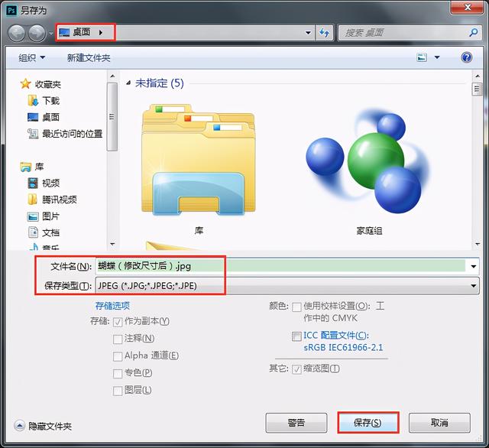The height and width of the screenshot is (448, 489).
Task: Expand the address bar history dropdown
Action: (308, 32)
